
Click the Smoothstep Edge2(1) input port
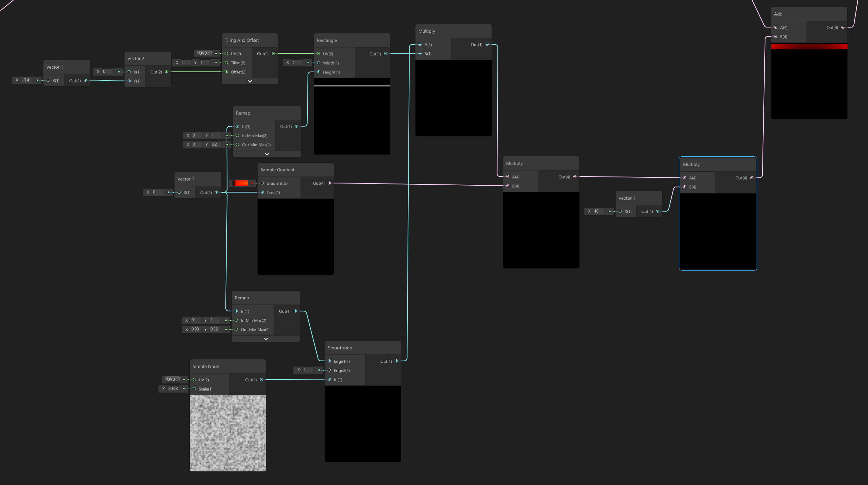pos(329,370)
